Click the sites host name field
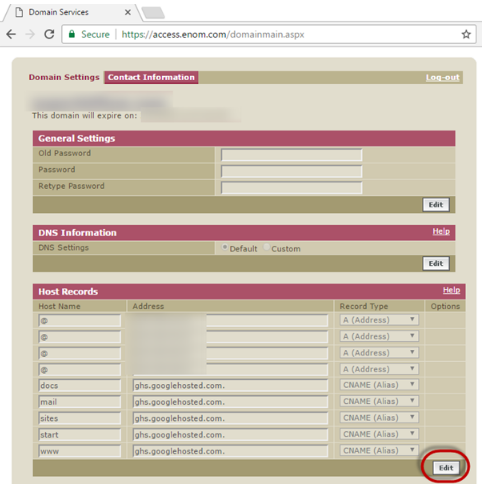The width and height of the screenshot is (496, 485). point(79,418)
